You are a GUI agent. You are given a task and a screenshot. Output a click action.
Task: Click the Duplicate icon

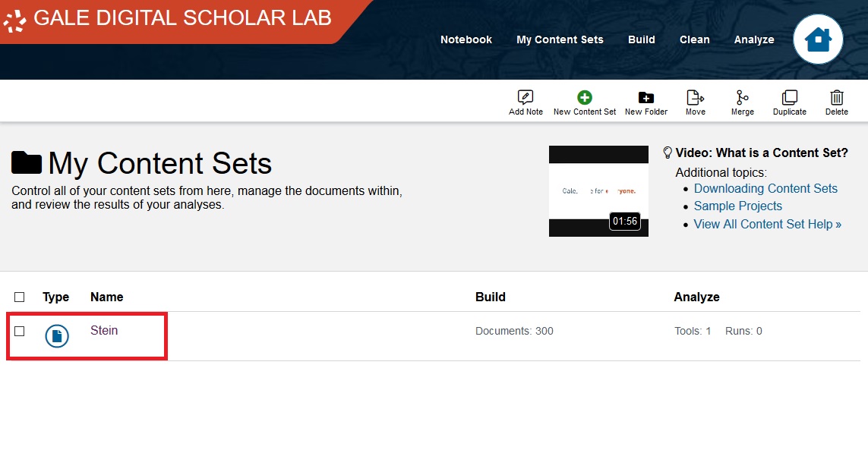tap(790, 98)
